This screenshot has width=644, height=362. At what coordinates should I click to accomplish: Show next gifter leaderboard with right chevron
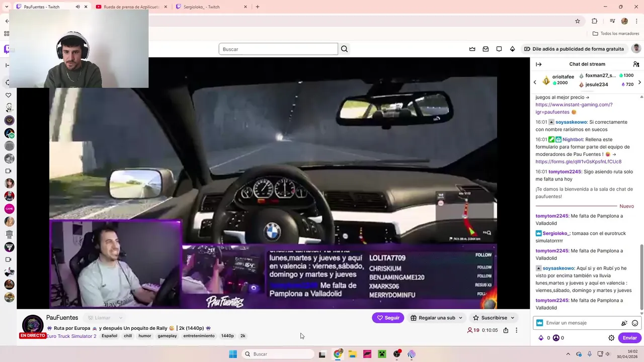639,82
